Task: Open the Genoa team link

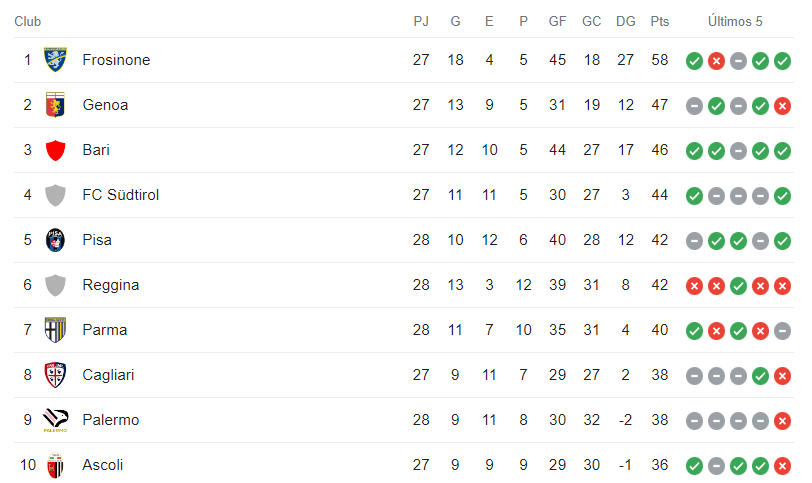Action: pos(105,105)
